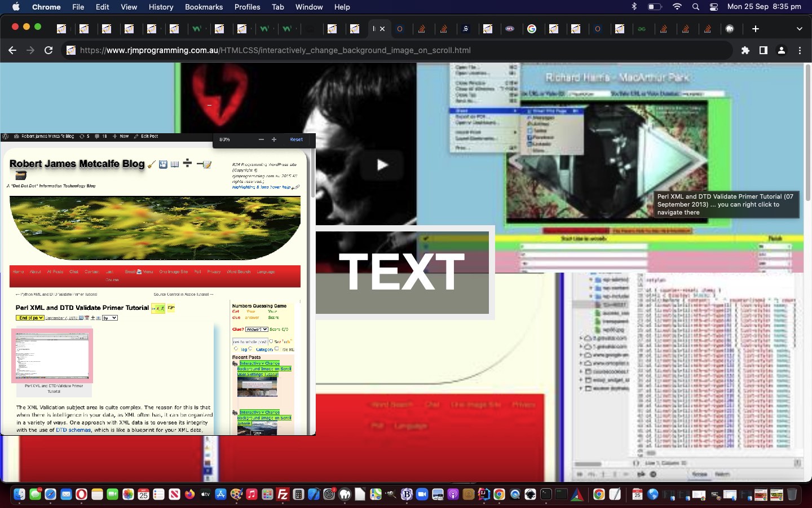Decrease zoom with the minus control
812x508 pixels.
point(261,139)
